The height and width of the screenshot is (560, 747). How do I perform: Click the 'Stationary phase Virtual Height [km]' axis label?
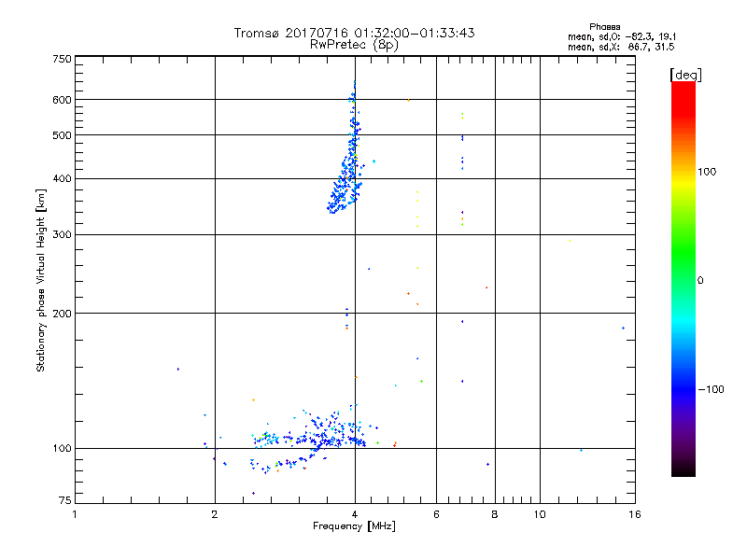(x=41, y=280)
